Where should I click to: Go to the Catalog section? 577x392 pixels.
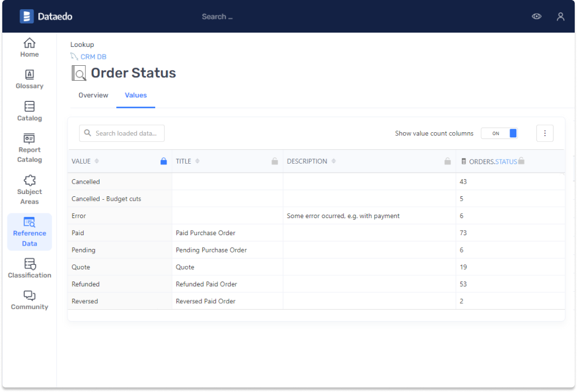tap(29, 107)
